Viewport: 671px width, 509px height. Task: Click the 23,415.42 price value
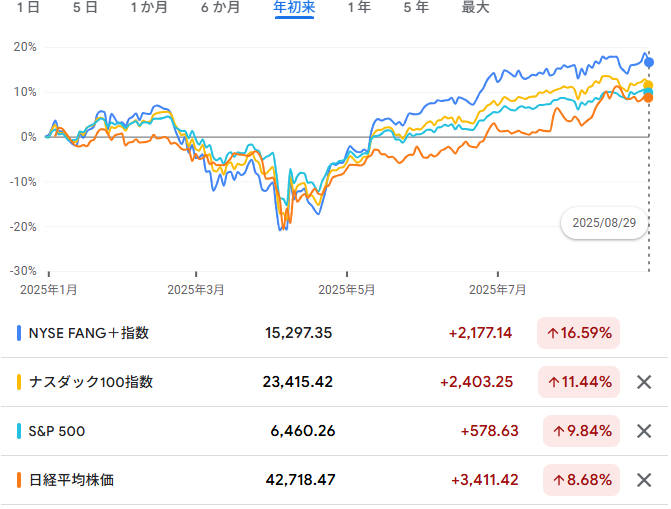pyautogui.click(x=297, y=382)
